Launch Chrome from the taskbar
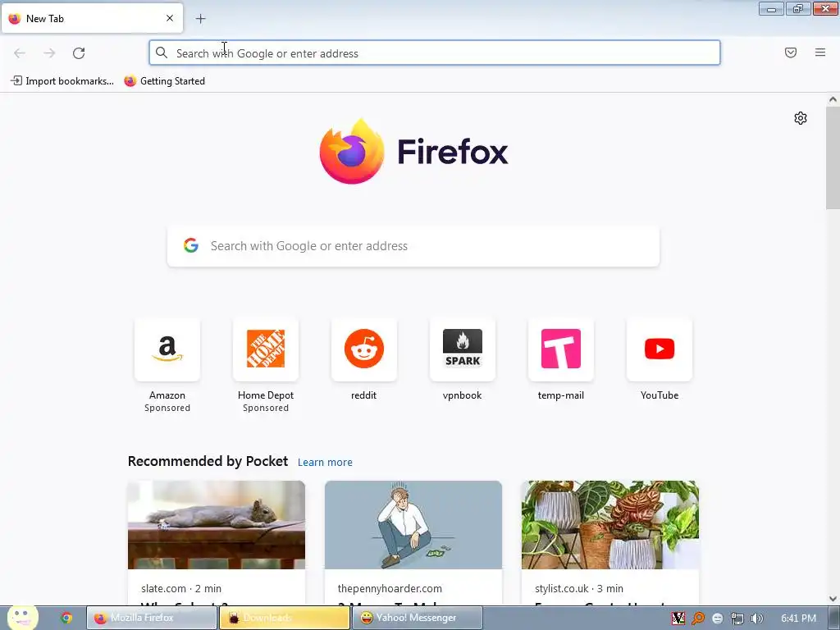Screen dimensions: 840x630 click(x=66, y=618)
